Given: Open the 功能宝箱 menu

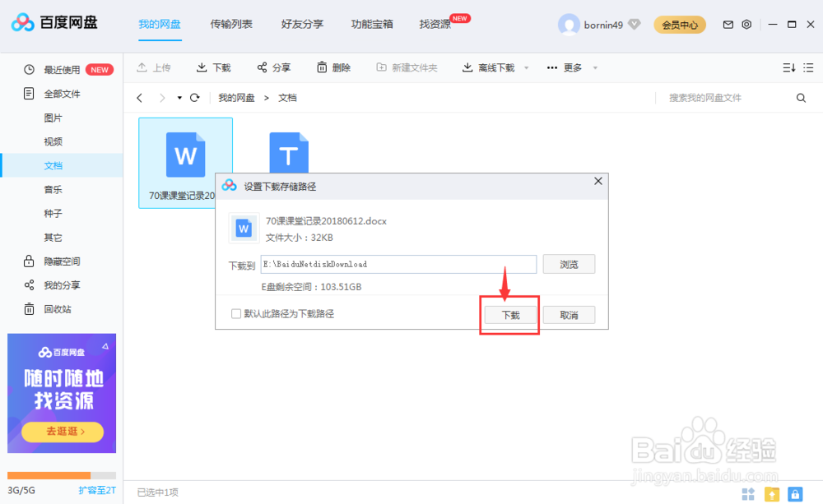Looking at the screenshot, I should pyautogui.click(x=371, y=25).
